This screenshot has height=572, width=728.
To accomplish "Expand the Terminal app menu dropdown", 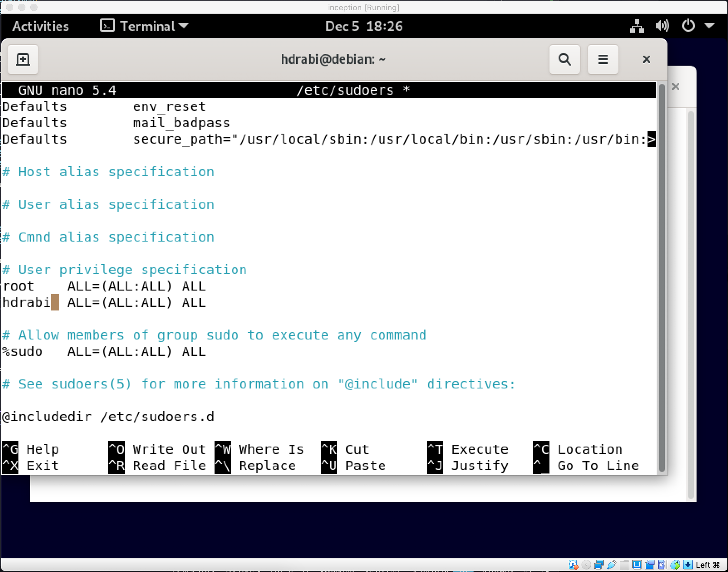I will [184, 26].
